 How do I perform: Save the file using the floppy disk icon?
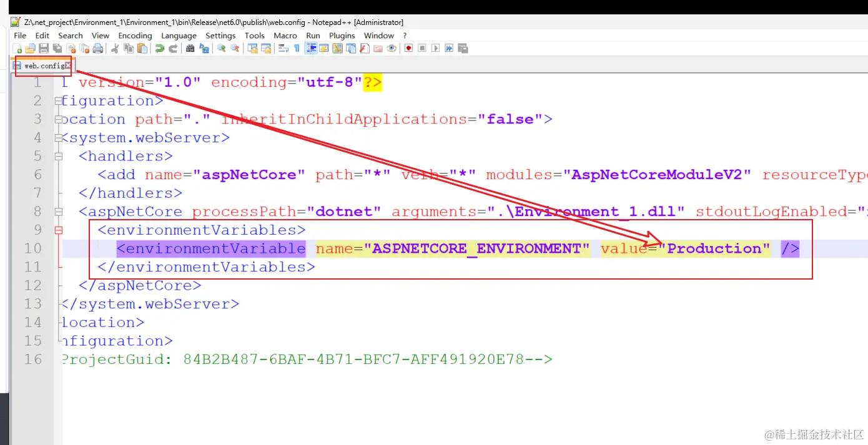pos(43,48)
